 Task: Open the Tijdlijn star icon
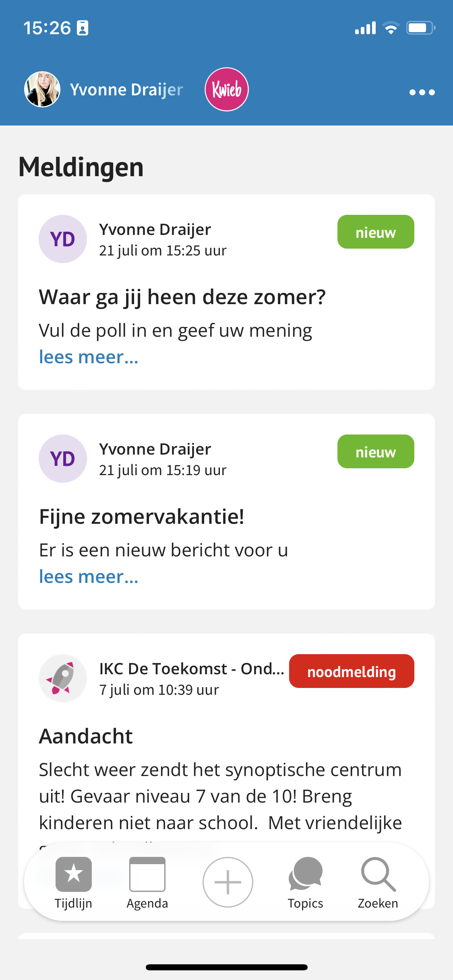(x=74, y=874)
